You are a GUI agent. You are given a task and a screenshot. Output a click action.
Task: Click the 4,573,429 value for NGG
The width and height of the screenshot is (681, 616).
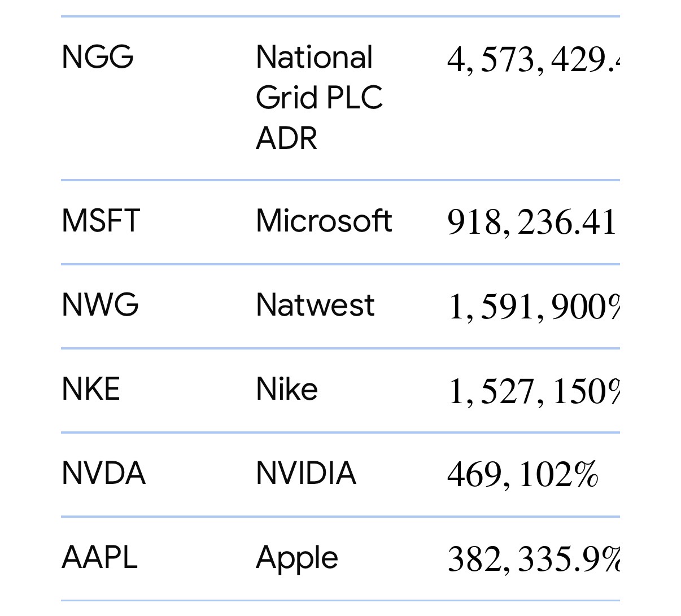tap(532, 60)
